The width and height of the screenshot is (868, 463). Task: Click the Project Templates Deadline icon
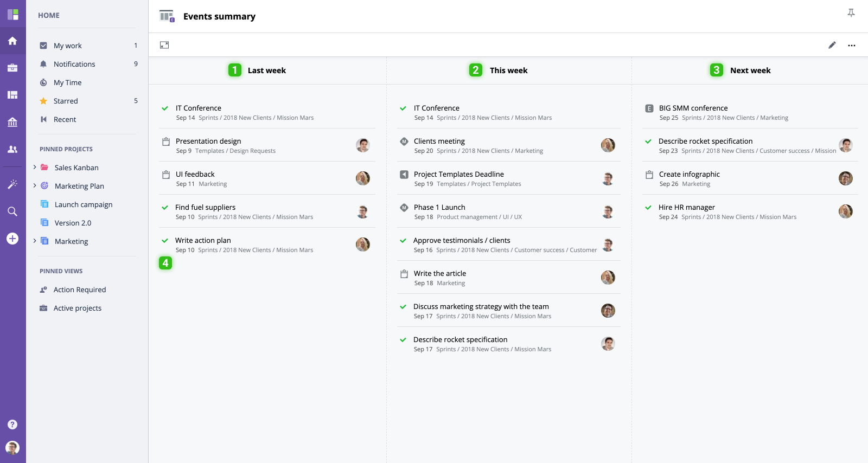coord(404,175)
